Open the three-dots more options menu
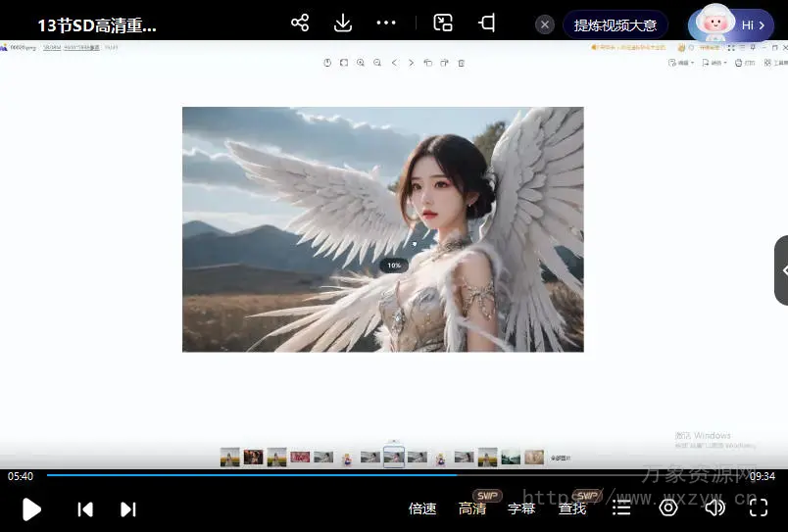The height and width of the screenshot is (532, 788). (x=386, y=24)
